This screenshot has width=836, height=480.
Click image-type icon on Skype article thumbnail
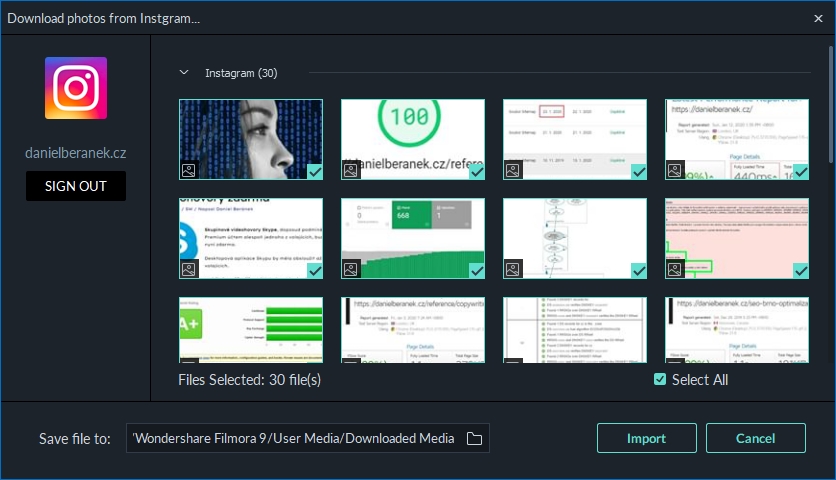pyautogui.click(x=189, y=269)
